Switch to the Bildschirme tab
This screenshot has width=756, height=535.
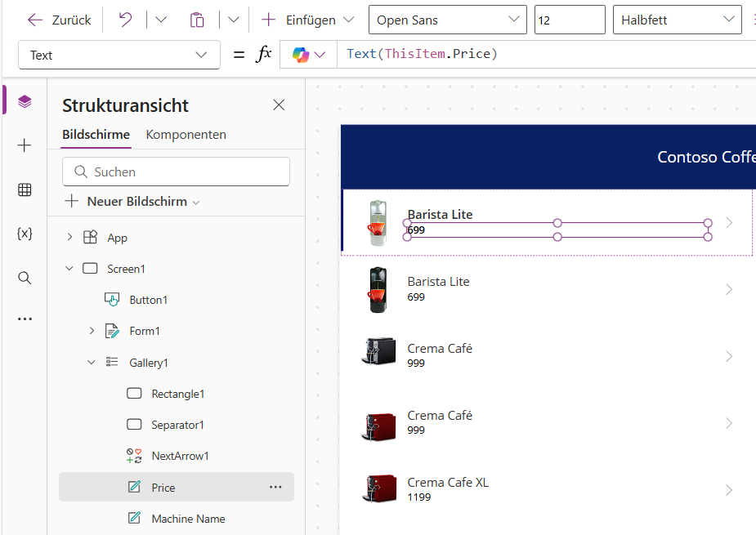point(96,135)
